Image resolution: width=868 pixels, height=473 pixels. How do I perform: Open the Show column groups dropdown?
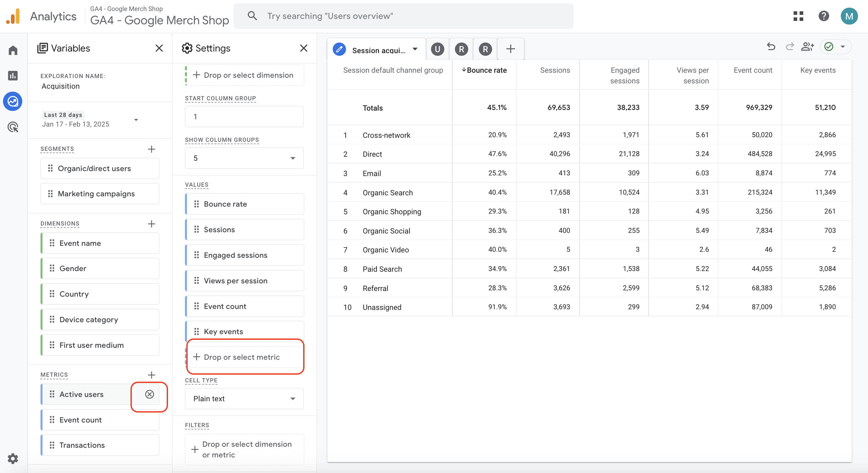(244, 158)
